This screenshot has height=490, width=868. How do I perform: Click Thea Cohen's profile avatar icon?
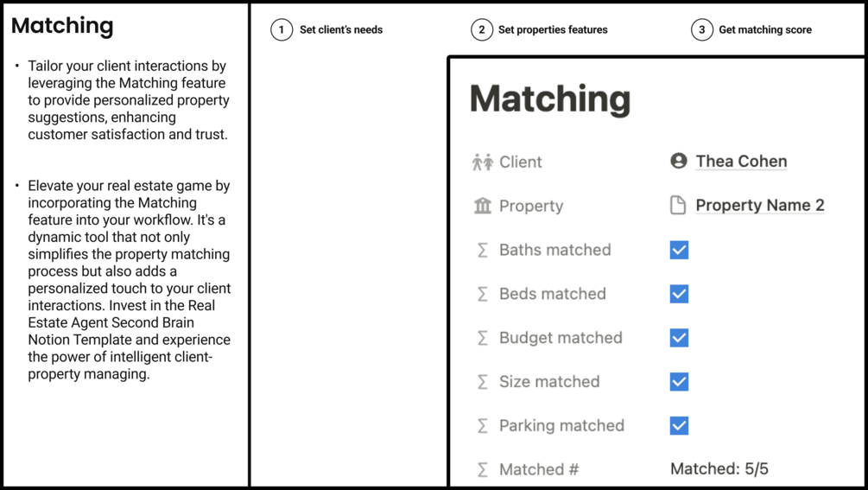click(x=679, y=161)
